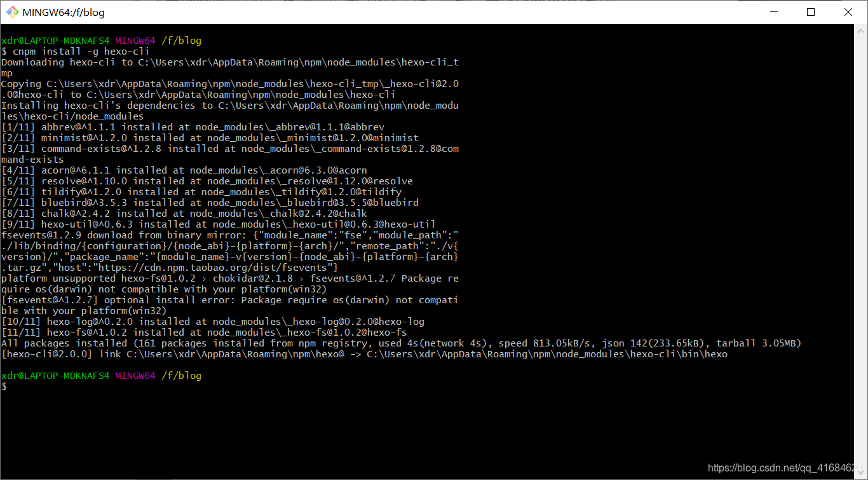Viewport: 868px width, 480px height.
Task: Click the '[4/11] acorn@^6.1.1 installed' line
Action: coord(184,170)
